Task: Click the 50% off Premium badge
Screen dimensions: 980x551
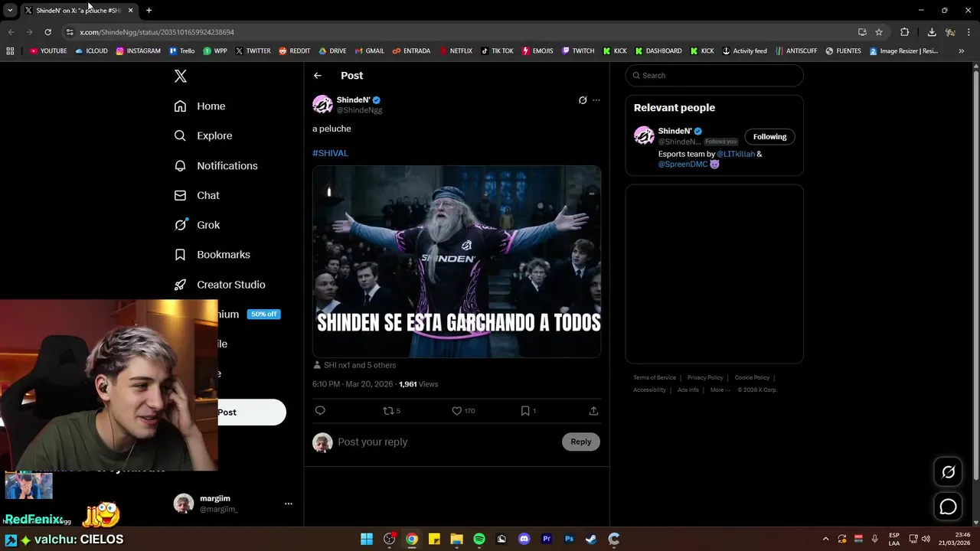Action: [263, 315]
